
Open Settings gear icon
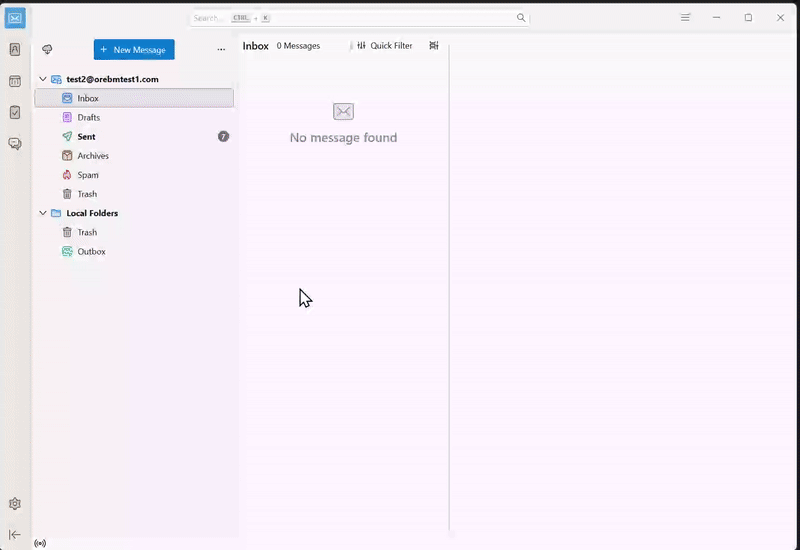click(15, 504)
